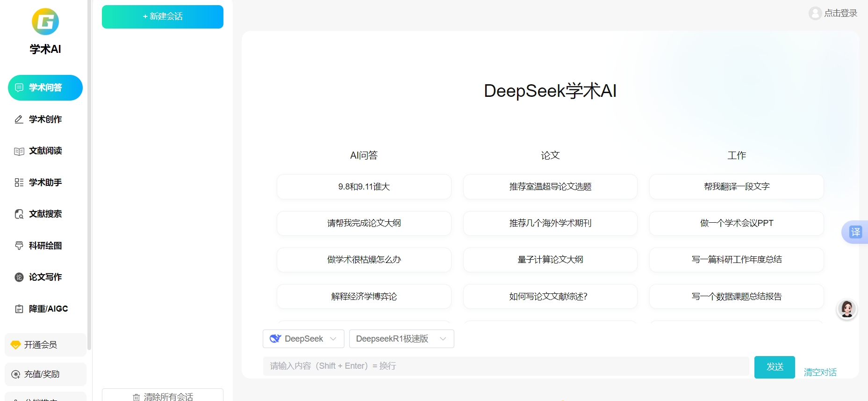Screen dimensions: 868x401
Task: Click the 学术助手 list grid icon
Action: [x=19, y=182]
